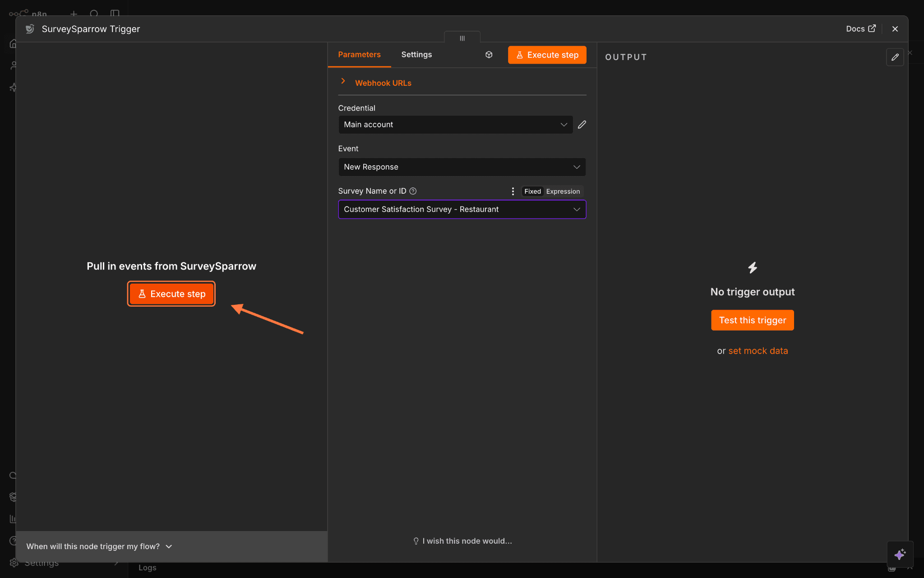Click the Test this trigger button
This screenshot has width=924, height=578.
click(753, 320)
